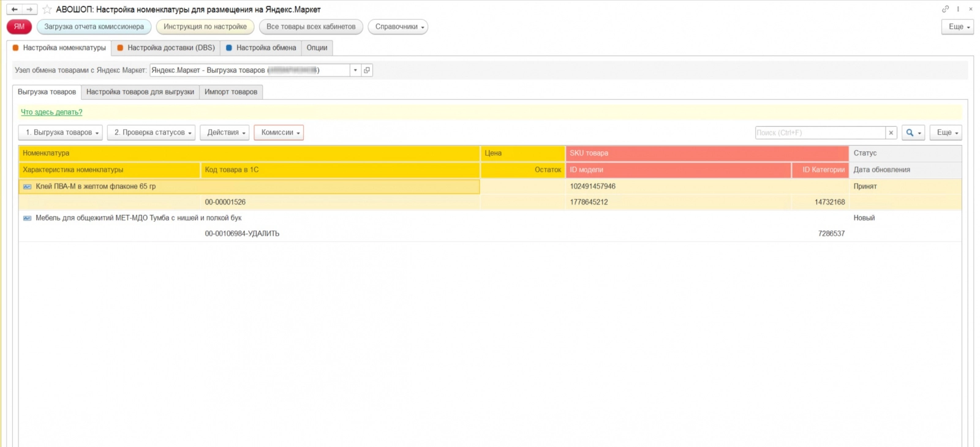This screenshot has height=447, width=980.
Task: Go back with the left arrow icon
Action: pyautogui.click(x=15, y=9)
